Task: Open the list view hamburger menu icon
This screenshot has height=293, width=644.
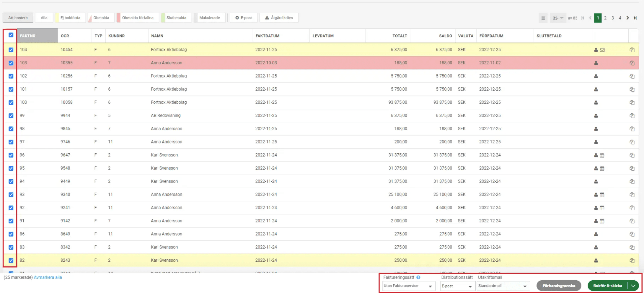Action: (x=543, y=18)
